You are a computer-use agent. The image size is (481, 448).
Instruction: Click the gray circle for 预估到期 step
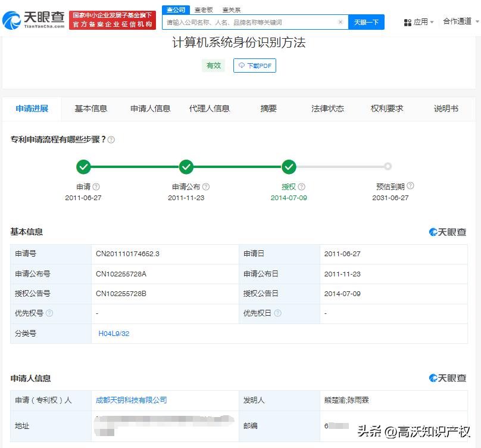click(x=388, y=167)
